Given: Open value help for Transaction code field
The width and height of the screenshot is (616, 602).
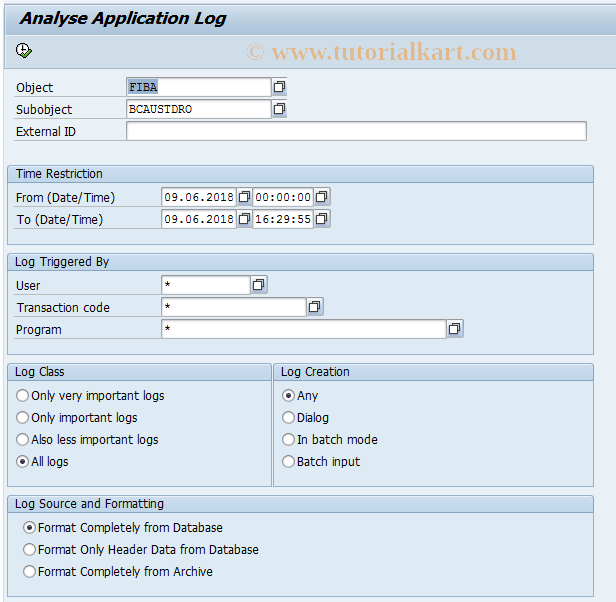Looking at the screenshot, I should 315,307.
